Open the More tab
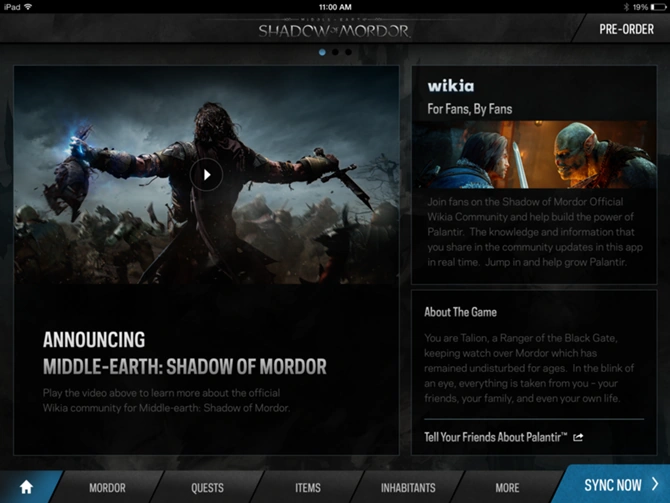Viewport: 670px width, 503px height. pyautogui.click(x=507, y=488)
